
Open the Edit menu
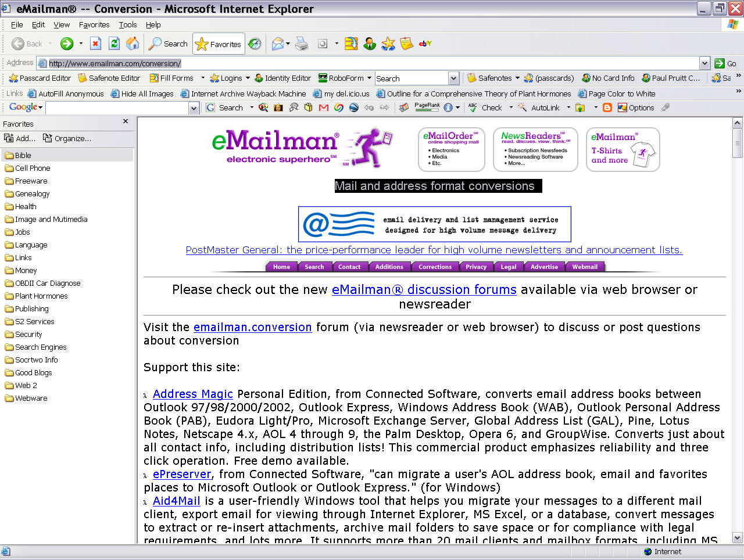pyautogui.click(x=38, y=24)
